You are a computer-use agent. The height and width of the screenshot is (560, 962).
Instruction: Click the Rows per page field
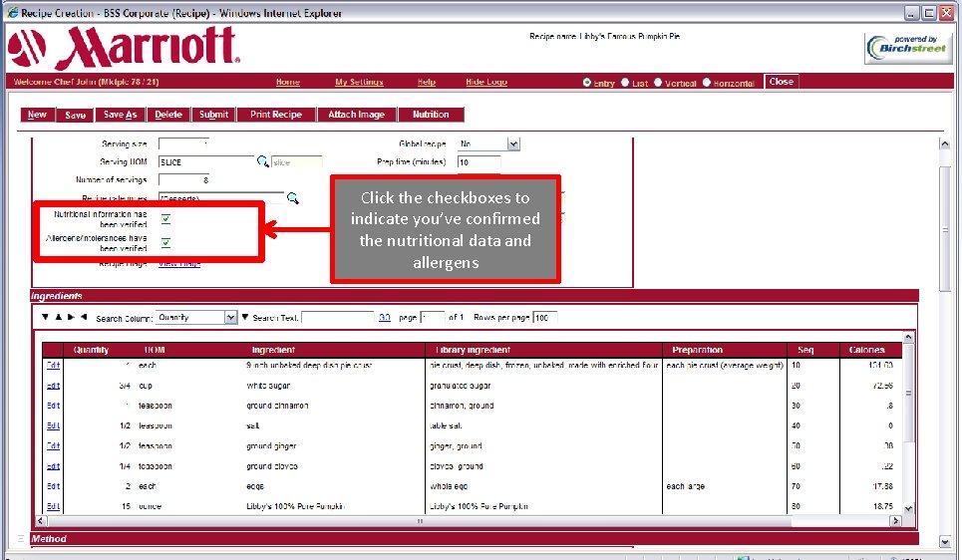pyautogui.click(x=545, y=318)
